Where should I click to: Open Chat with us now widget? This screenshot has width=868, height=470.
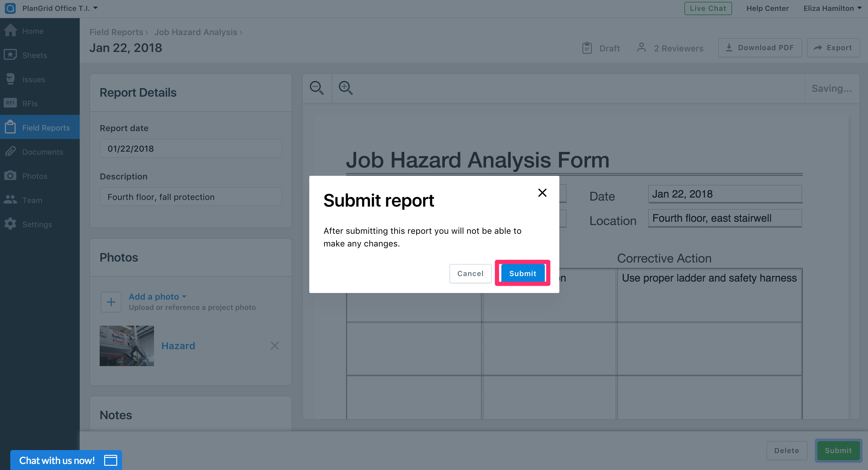coord(66,460)
